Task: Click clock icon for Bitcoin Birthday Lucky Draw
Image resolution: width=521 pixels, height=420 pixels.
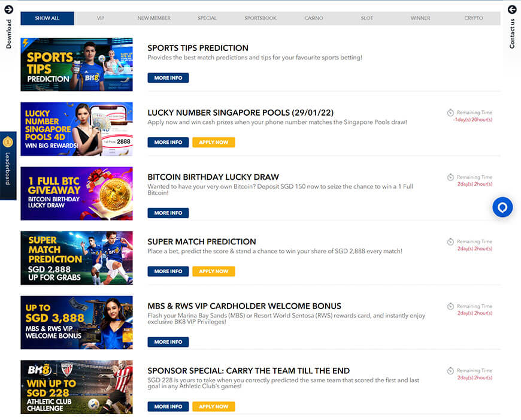Action: pyautogui.click(x=450, y=177)
